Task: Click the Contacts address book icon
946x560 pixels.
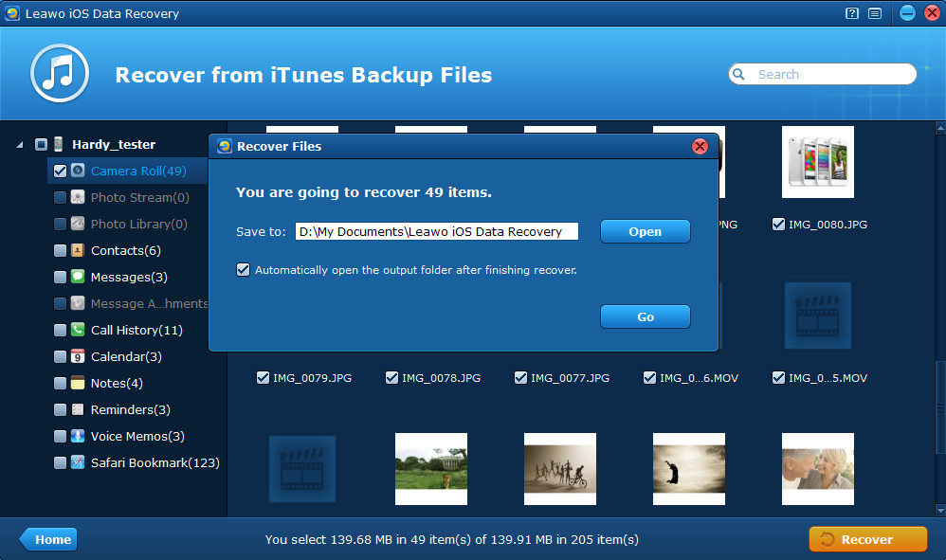Action: pos(78,250)
